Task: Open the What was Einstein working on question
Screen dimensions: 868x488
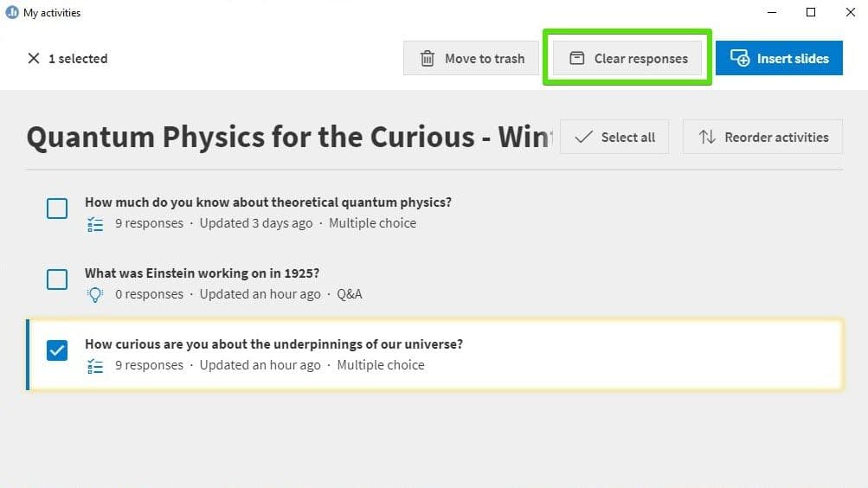Action: (202, 273)
